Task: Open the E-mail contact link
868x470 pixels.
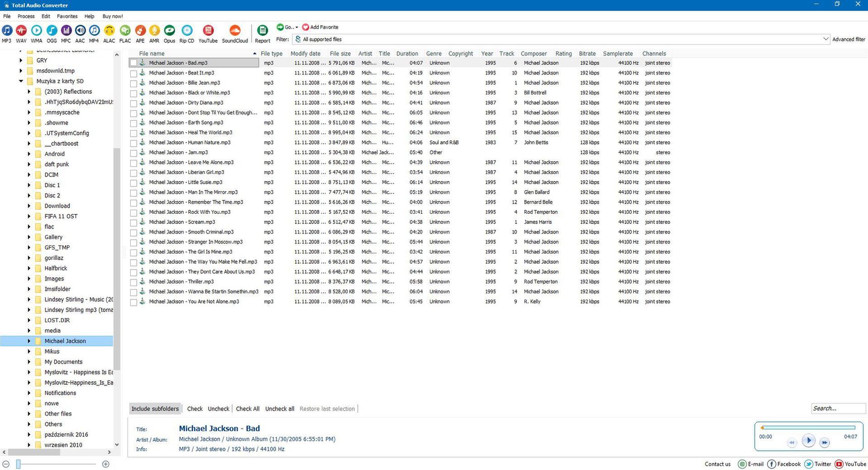Action: [x=751, y=464]
